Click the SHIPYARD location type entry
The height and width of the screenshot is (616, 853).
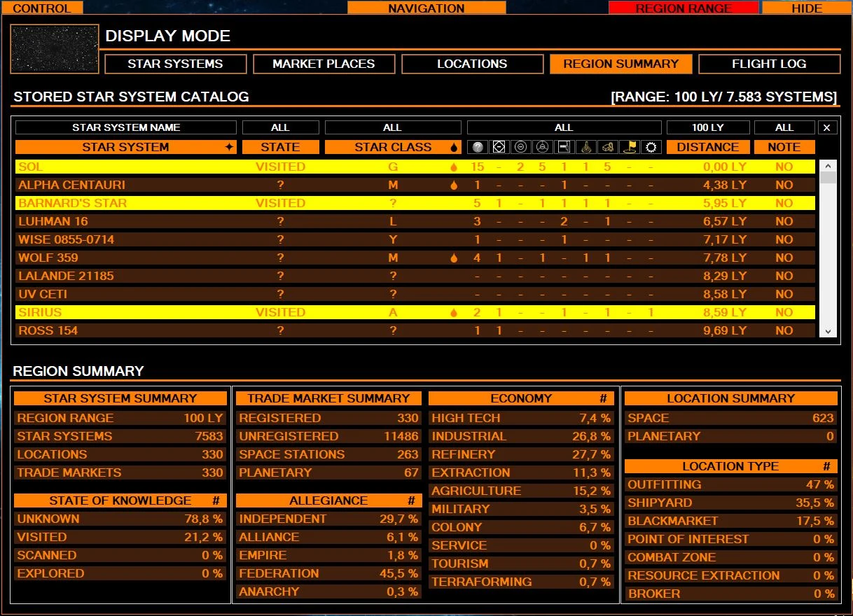(x=731, y=503)
